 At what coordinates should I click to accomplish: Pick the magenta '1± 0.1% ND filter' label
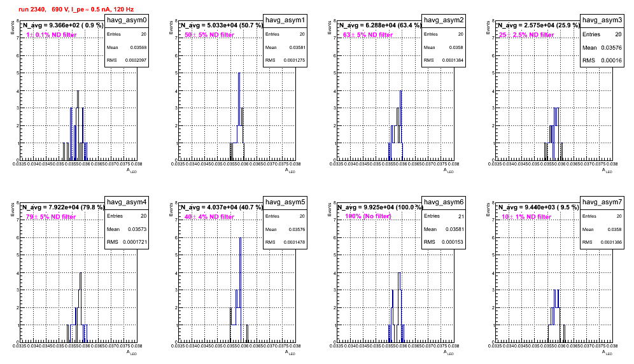tap(52, 35)
